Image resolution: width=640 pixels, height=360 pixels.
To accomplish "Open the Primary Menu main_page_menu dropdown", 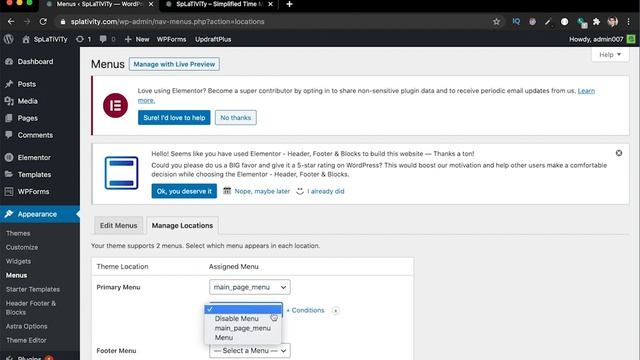I will pyautogui.click(x=250, y=287).
